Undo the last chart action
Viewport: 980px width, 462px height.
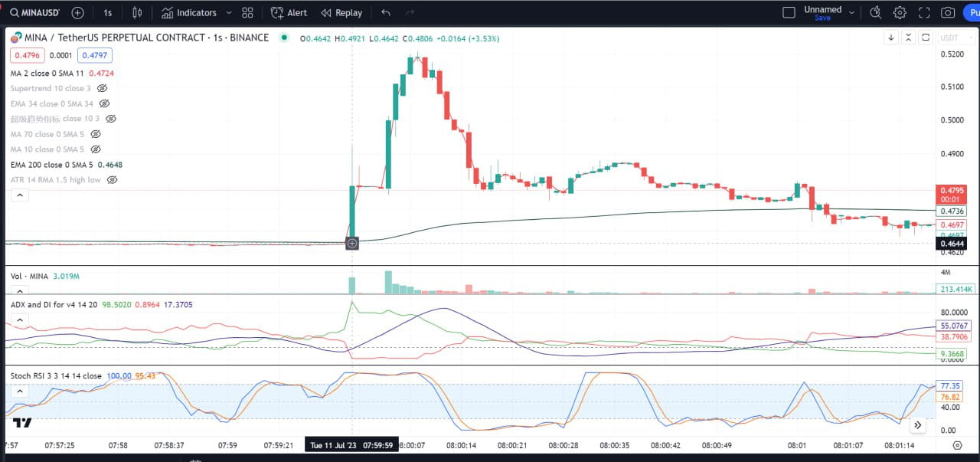tap(385, 13)
